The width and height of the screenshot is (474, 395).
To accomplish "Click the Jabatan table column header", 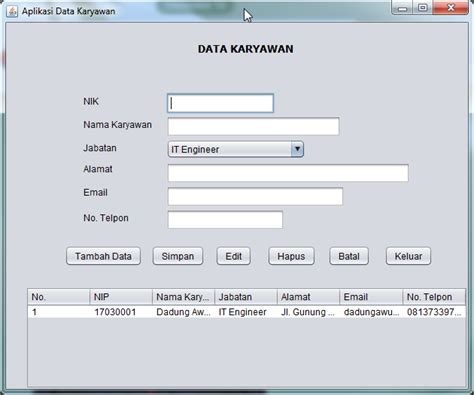I will click(246, 297).
